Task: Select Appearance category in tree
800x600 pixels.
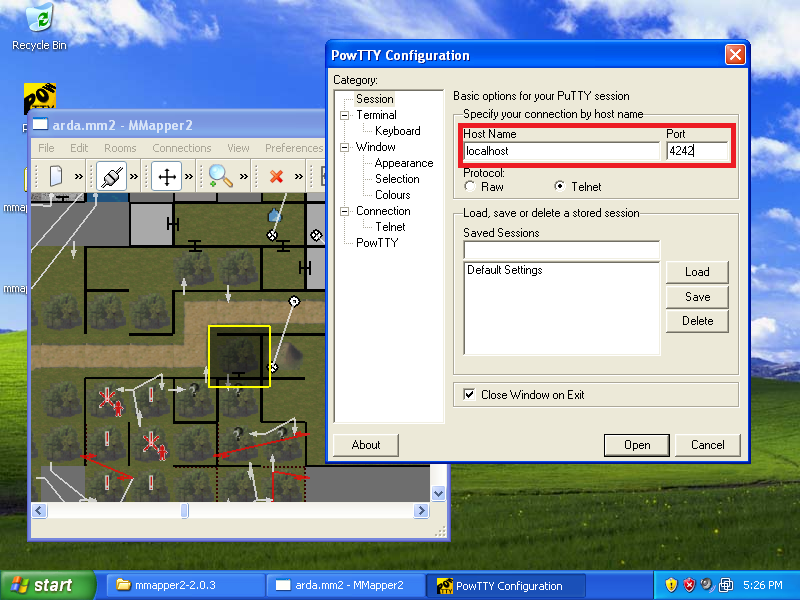Action: pos(404,163)
